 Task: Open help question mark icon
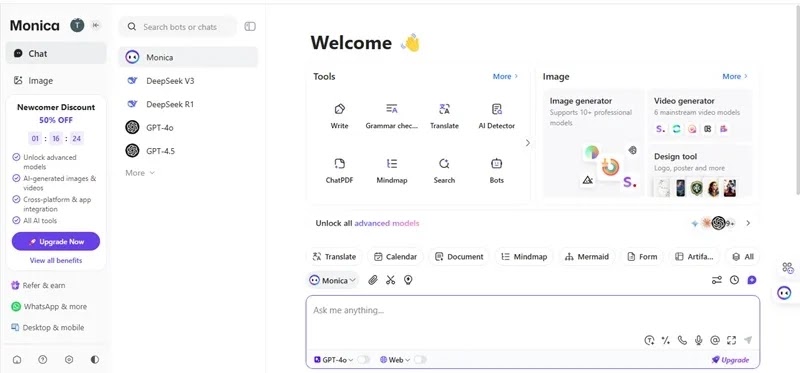[x=43, y=360]
